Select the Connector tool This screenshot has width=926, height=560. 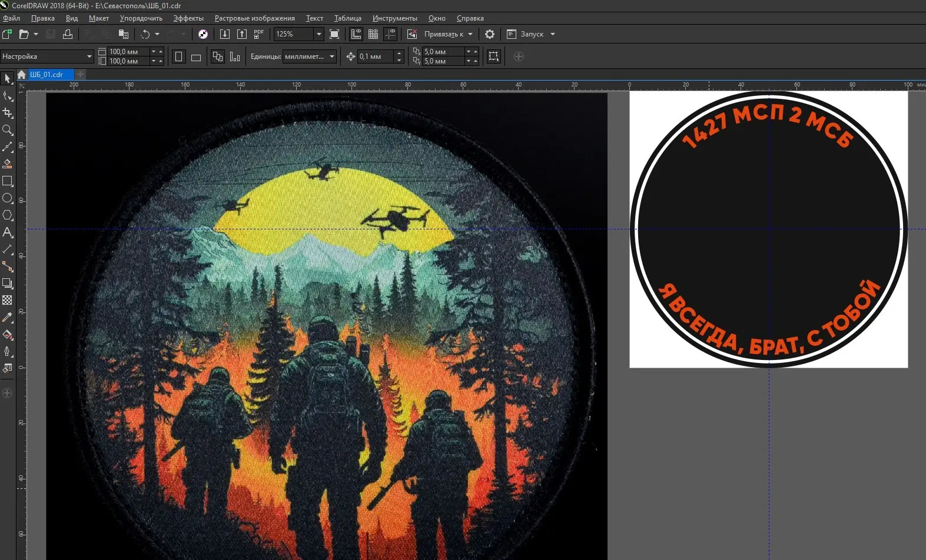[x=8, y=266]
